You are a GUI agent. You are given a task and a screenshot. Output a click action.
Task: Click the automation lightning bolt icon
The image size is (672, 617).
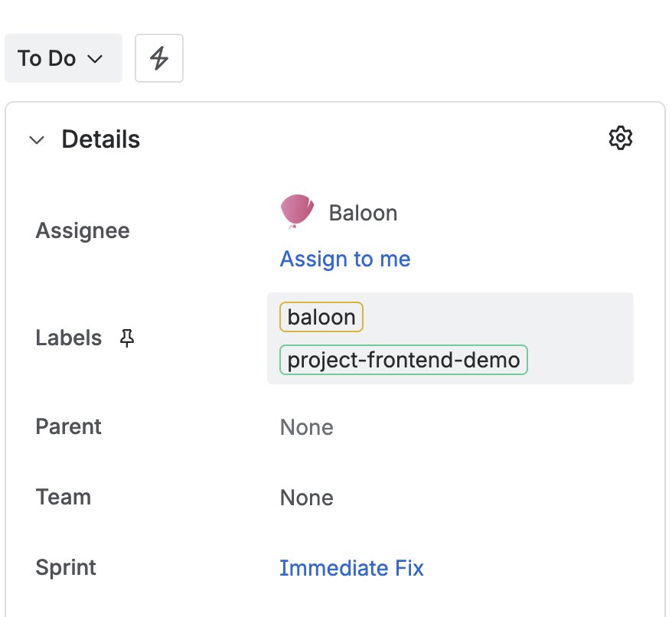tap(158, 58)
